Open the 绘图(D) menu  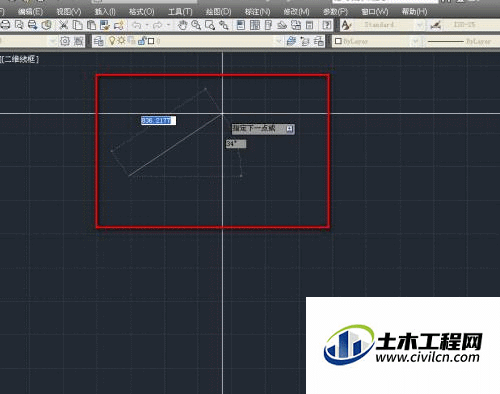(x=218, y=12)
